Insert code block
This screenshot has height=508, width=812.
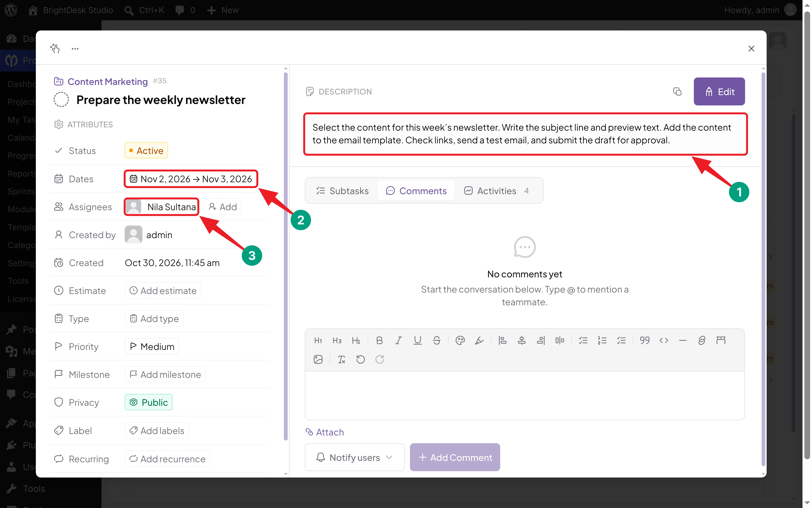coord(664,340)
